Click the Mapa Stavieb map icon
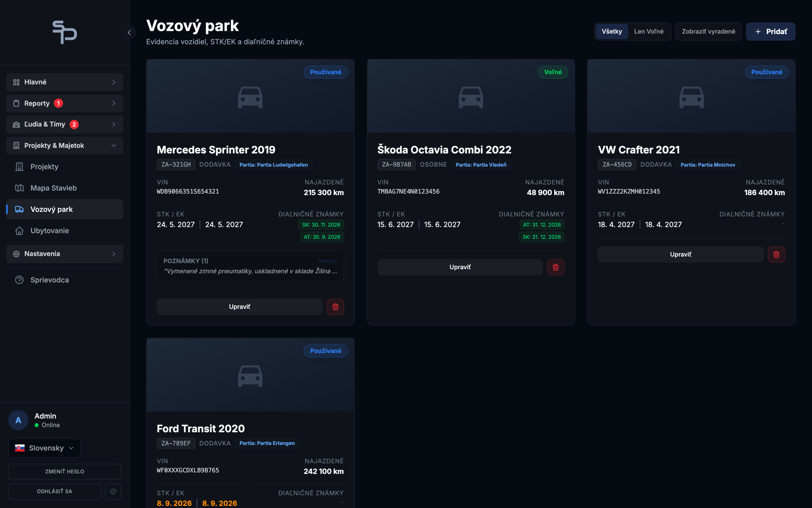Screen dimensions: 812x508 (x=19, y=188)
